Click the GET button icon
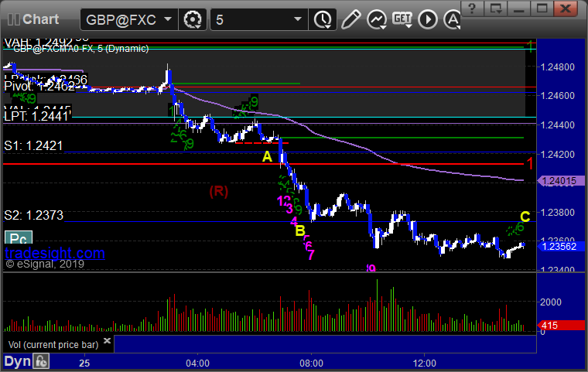588x372 pixels. click(402, 19)
